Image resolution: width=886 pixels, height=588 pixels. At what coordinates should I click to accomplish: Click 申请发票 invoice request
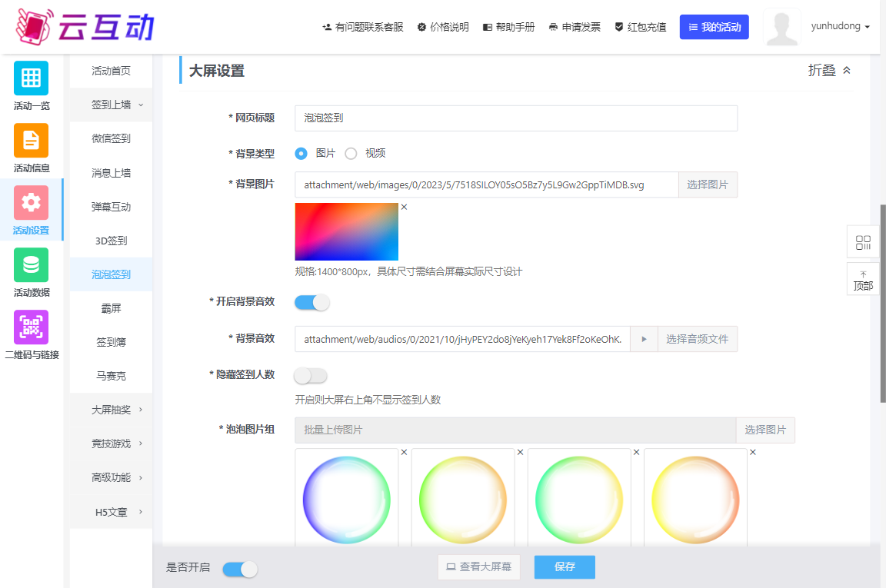tap(575, 27)
